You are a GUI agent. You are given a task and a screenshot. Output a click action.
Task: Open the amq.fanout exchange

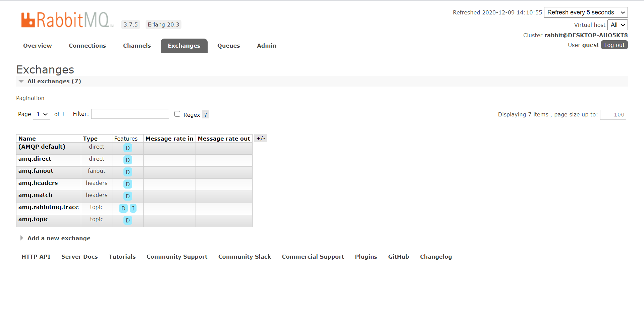(x=36, y=171)
